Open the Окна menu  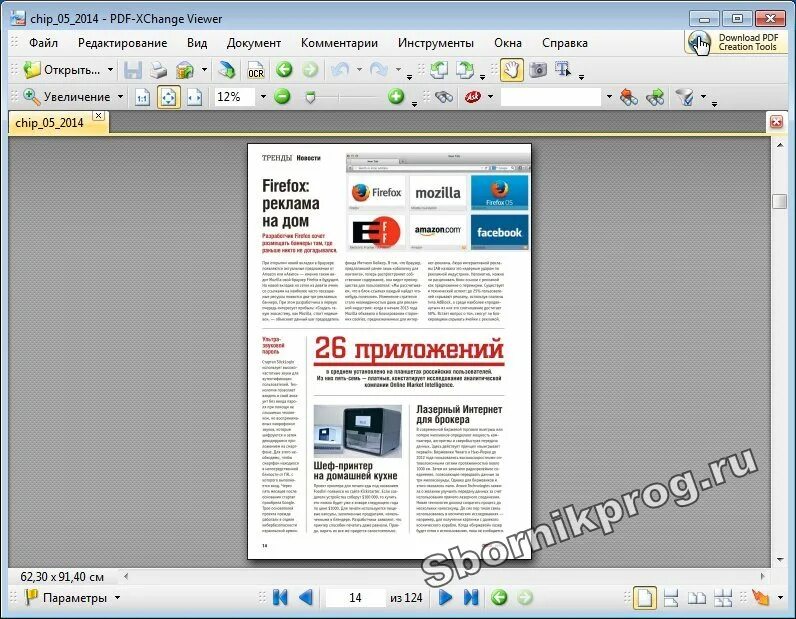pos(508,43)
